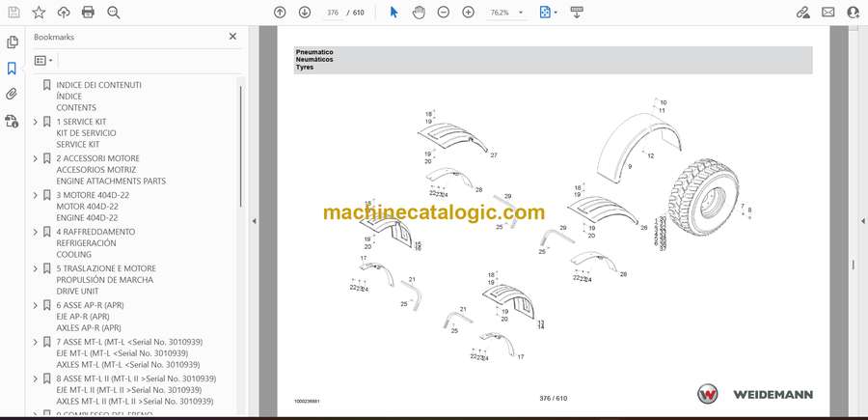Open account sign-in icon
Image resolution: width=868 pixels, height=420 pixels.
point(854,13)
